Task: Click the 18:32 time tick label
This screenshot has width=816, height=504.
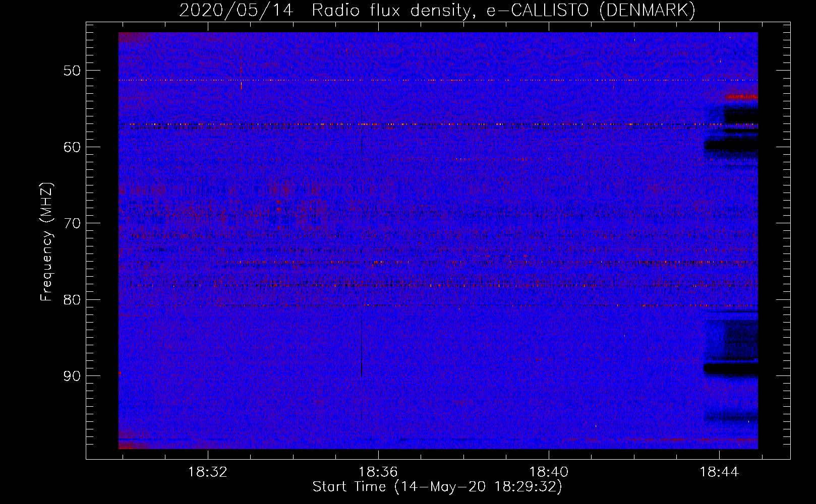Action: 208,472
